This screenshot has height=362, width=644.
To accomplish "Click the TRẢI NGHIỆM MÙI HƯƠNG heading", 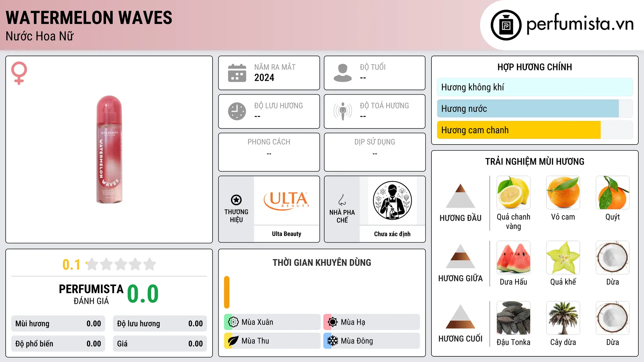I will click(x=535, y=162).
